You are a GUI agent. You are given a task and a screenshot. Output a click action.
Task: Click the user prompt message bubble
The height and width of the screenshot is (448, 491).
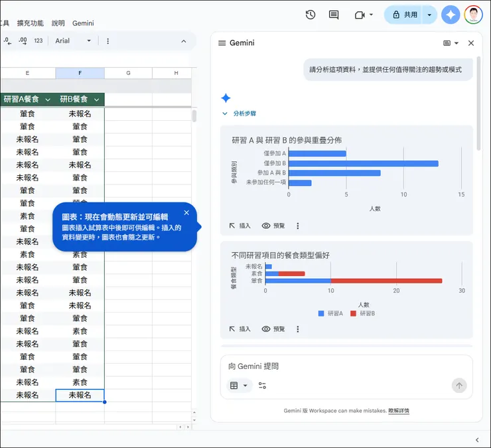[388, 70]
